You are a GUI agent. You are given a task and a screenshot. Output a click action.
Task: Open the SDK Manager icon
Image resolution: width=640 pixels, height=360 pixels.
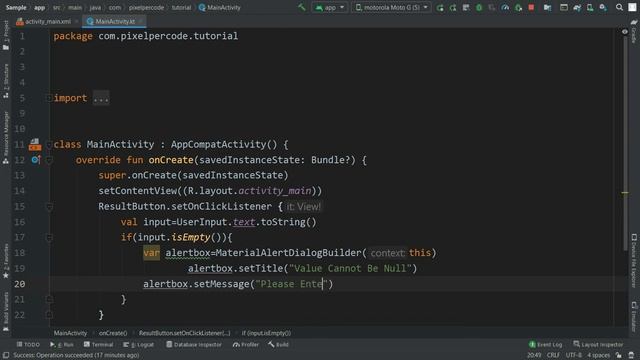[x=603, y=7]
